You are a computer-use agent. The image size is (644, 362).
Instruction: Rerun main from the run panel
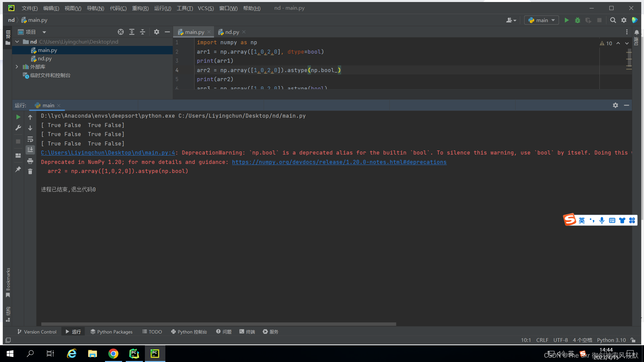pos(18,117)
